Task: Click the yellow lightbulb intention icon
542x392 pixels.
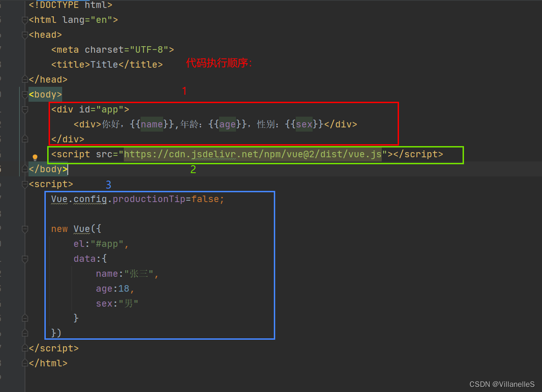Action: [x=35, y=157]
